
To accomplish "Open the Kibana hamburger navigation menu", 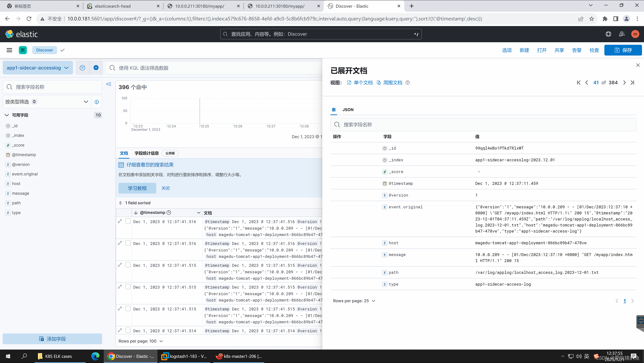I will coord(9,50).
